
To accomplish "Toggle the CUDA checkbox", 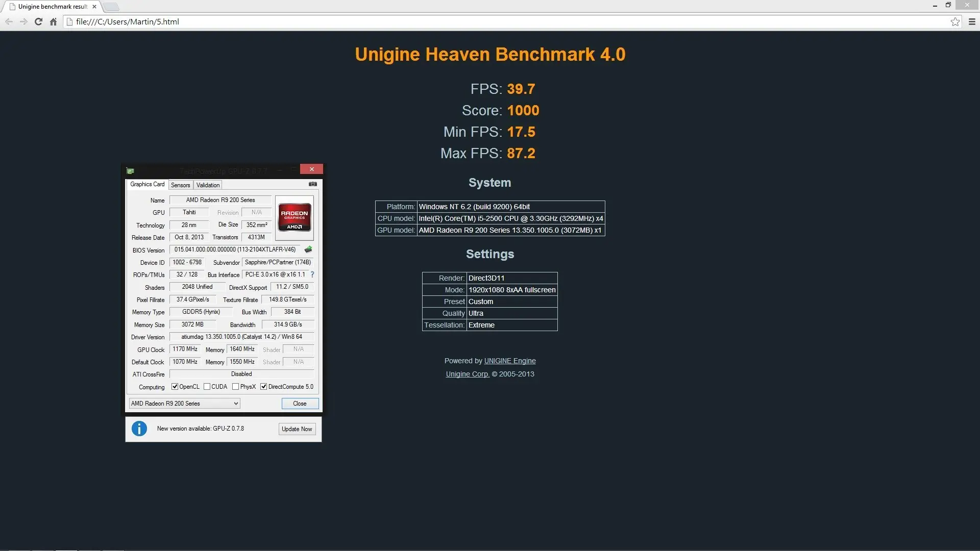I will (207, 387).
